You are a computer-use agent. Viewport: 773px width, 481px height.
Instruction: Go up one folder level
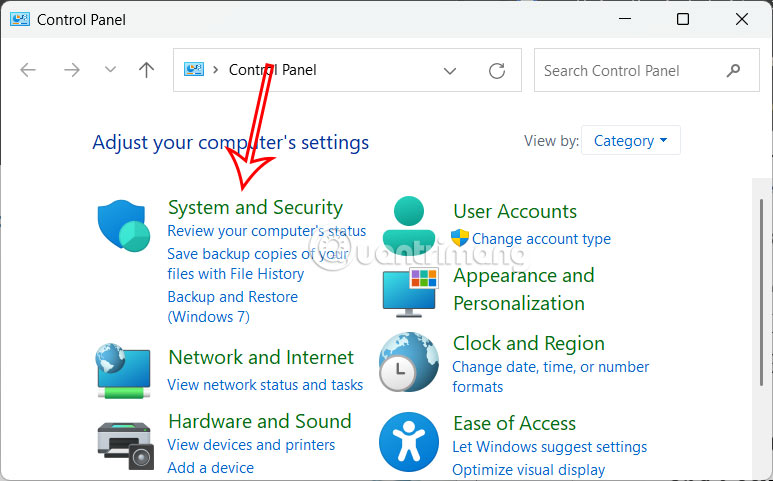pyautogui.click(x=147, y=70)
